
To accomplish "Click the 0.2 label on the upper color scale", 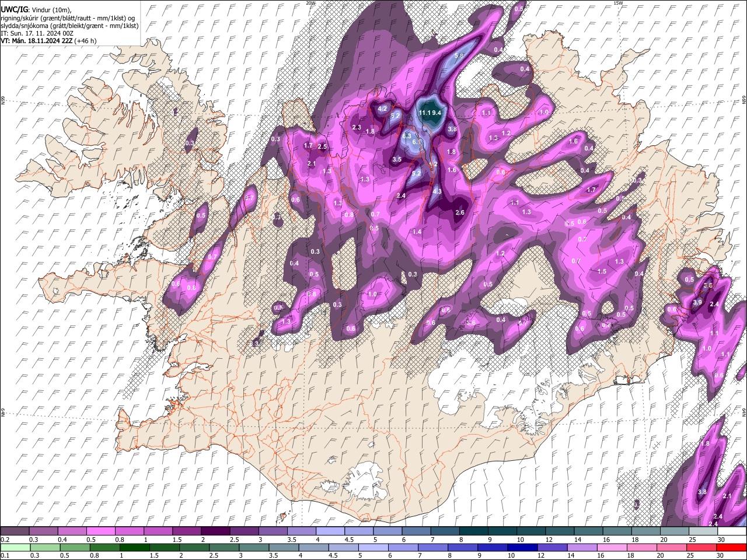I will coord(5,540).
